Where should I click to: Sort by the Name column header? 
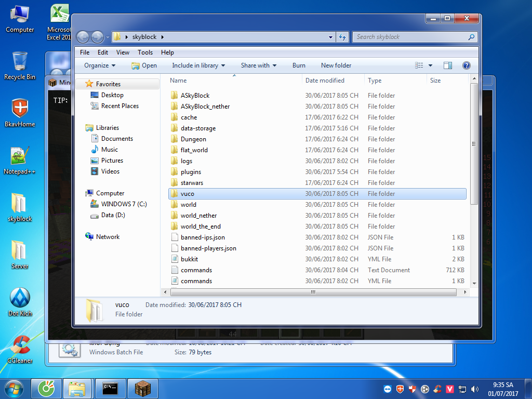click(x=234, y=81)
